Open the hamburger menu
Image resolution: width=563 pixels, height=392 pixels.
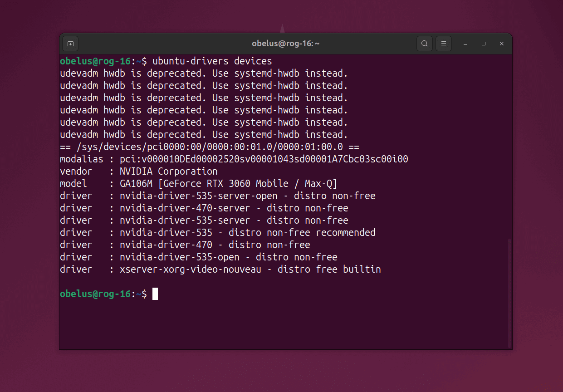pyautogui.click(x=444, y=44)
